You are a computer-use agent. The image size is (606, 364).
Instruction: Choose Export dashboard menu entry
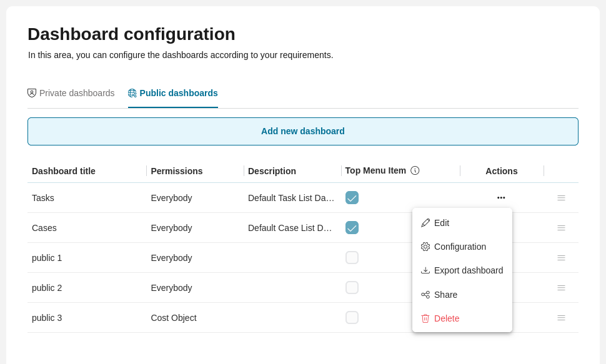click(x=462, y=270)
